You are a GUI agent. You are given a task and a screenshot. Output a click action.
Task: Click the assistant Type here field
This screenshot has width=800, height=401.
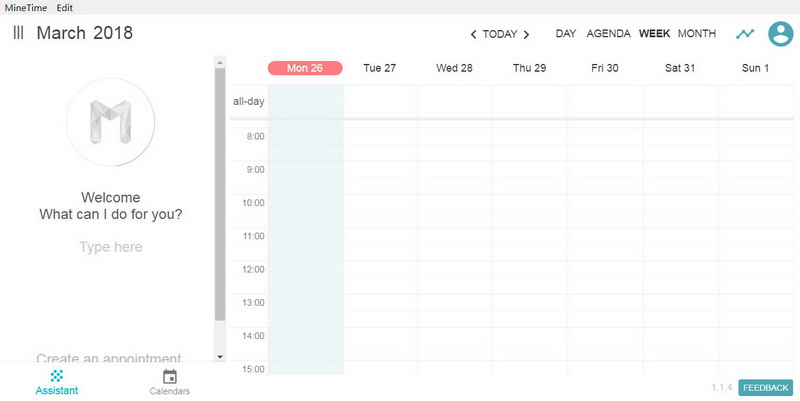point(111,247)
